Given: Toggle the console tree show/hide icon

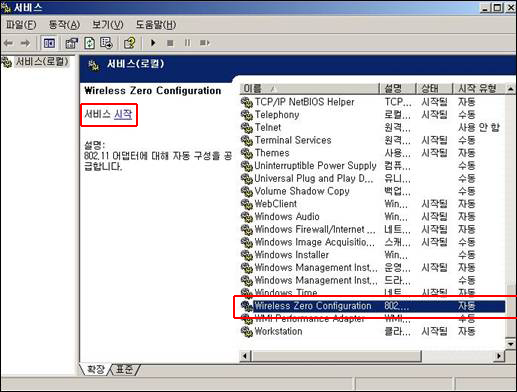Looking at the screenshot, I should point(49,43).
